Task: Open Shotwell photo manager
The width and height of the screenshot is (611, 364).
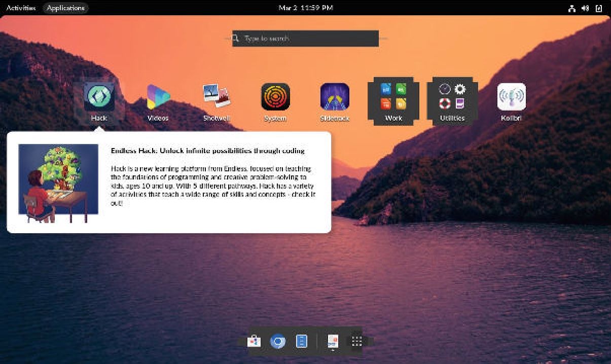Action: click(x=217, y=97)
